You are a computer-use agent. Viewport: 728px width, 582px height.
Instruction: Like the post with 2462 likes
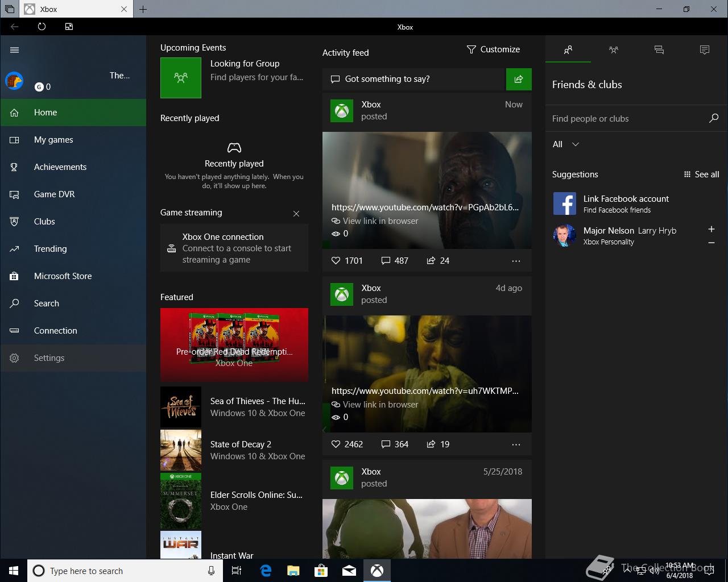(x=347, y=444)
